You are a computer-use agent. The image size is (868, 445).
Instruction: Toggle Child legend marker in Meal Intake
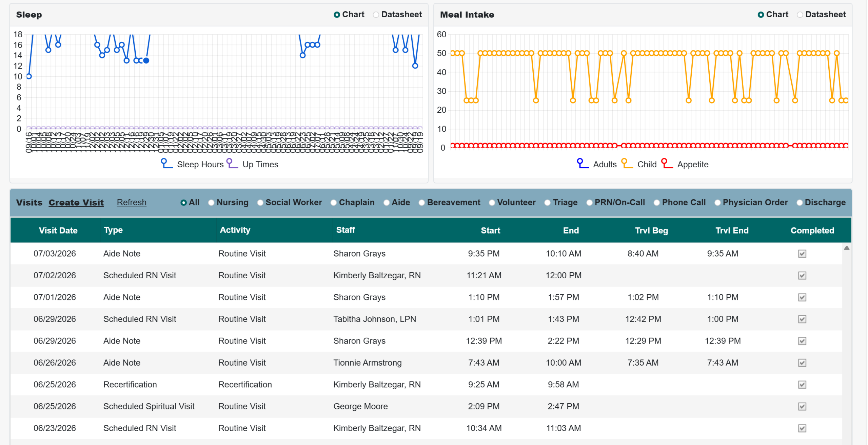[x=627, y=164]
